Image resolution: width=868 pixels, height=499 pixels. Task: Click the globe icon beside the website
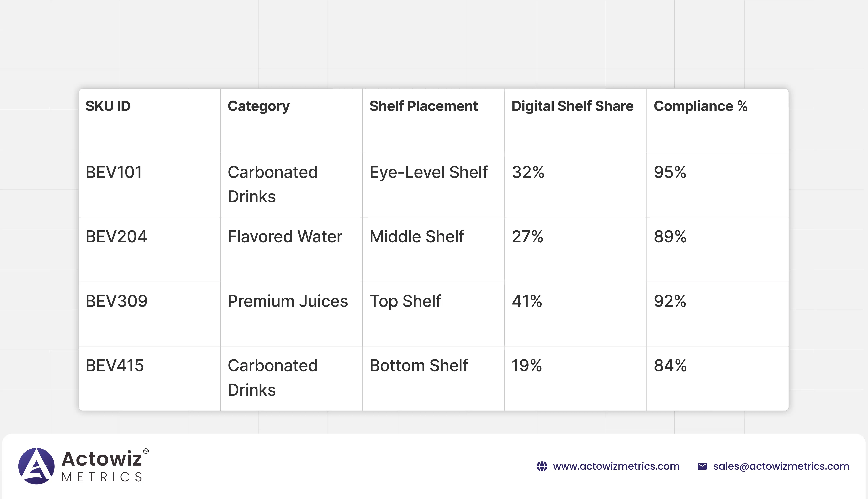pyautogui.click(x=542, y=467)
